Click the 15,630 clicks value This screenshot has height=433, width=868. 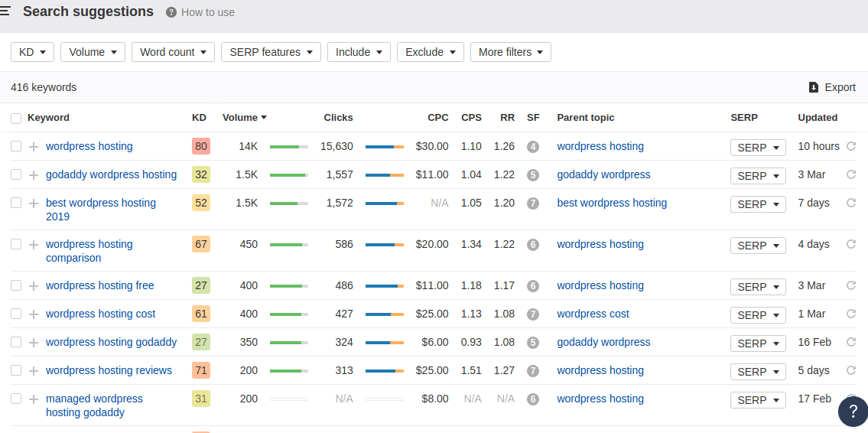point(336,146)
